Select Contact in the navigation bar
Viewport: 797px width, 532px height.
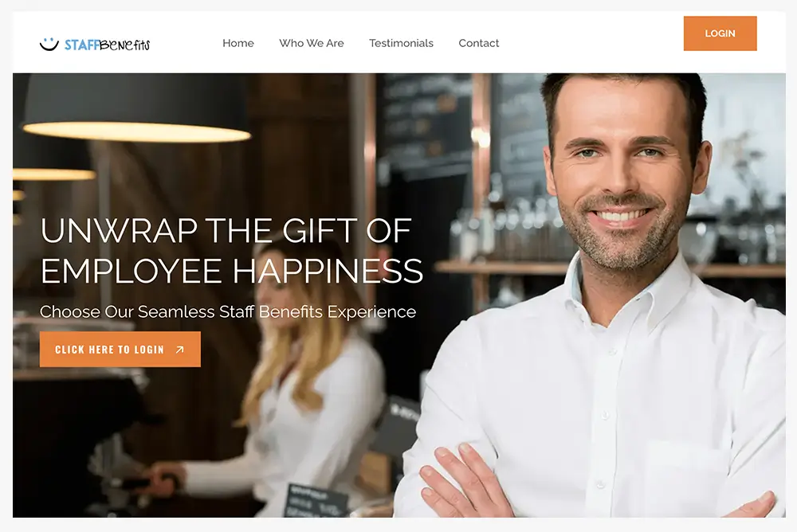coord(479,43)
